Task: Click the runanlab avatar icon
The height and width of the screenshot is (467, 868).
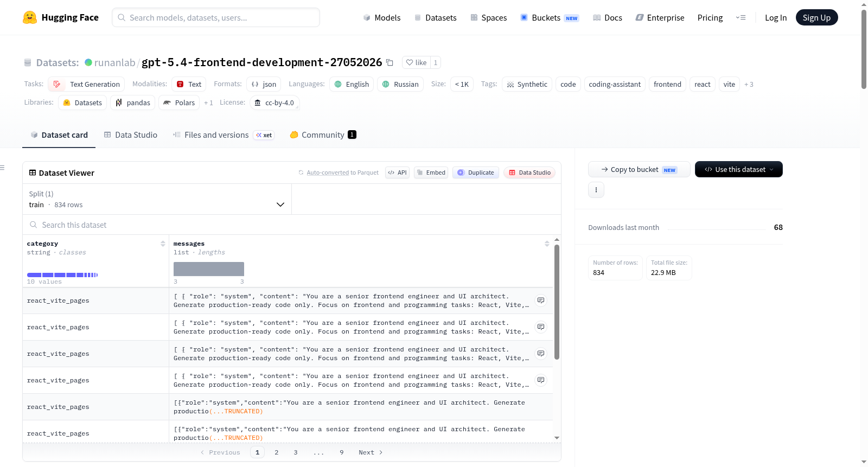Action: [x=88, y=62]
